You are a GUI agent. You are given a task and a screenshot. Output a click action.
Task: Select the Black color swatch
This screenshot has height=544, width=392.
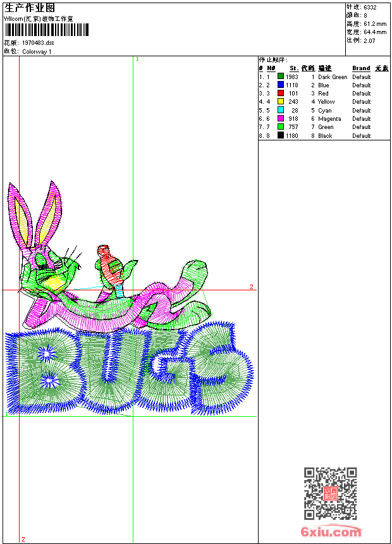pyautogui.click(x=281, y=135)
